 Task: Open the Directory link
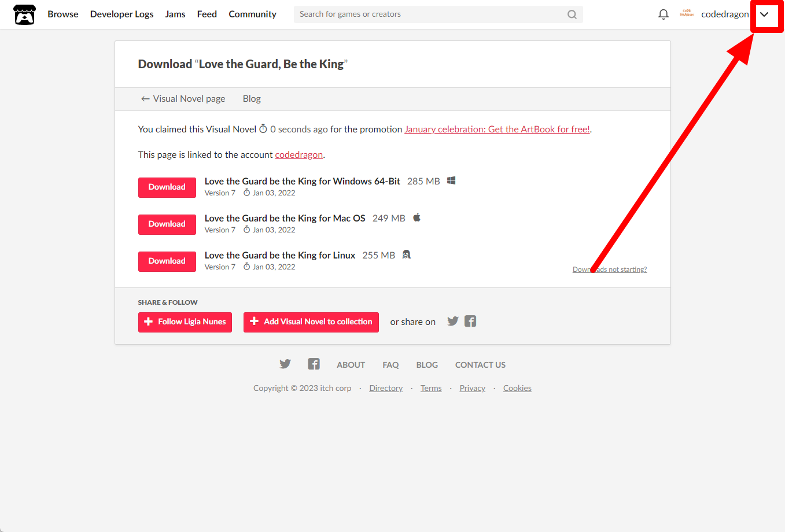click(386, 388)
